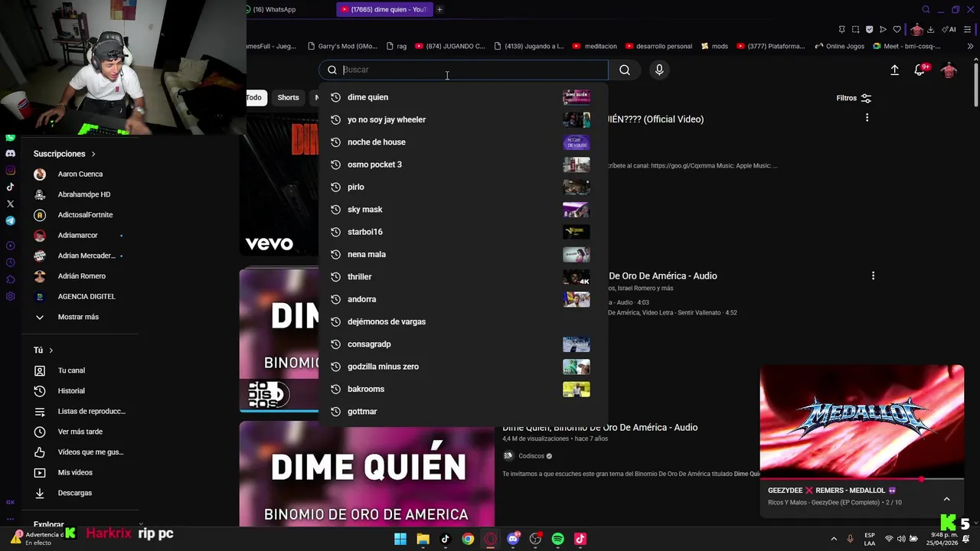Open browser history clock in Opera sidebar
The width and height of the screenshot is (980, 551).
(x=10, y=262)
